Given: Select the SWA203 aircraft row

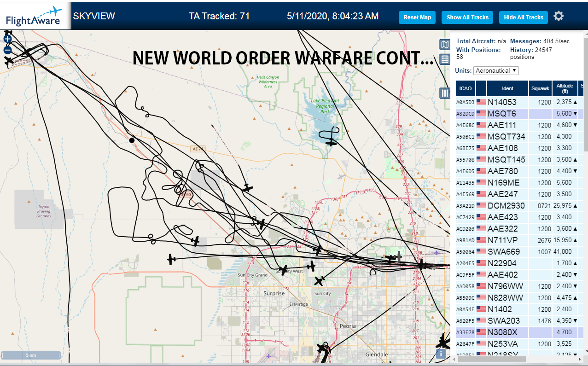Looking at the screenshot, I should point(519,321).
